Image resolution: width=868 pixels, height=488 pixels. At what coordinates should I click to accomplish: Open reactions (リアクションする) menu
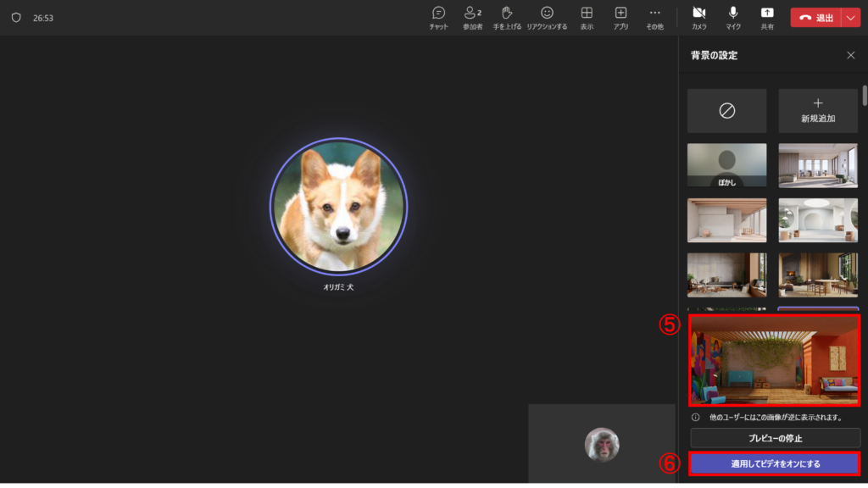click(x=547, y=17)
